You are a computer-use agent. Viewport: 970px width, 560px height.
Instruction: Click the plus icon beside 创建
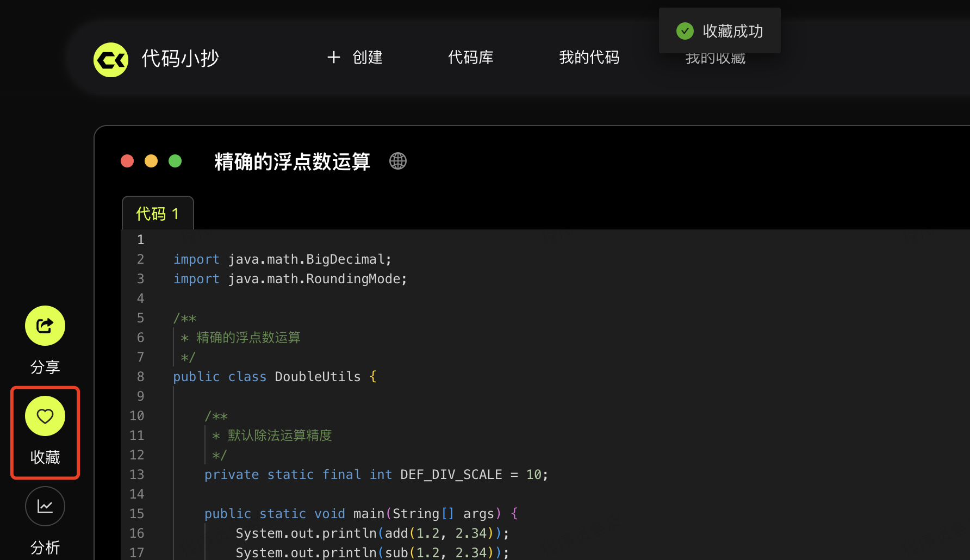point(334,57)
